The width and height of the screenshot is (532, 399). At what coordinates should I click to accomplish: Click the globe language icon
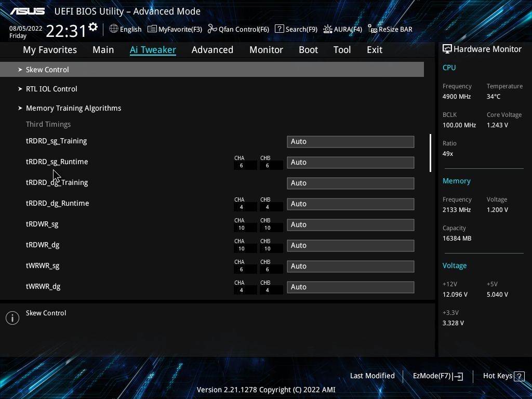(x=114, y=29)
